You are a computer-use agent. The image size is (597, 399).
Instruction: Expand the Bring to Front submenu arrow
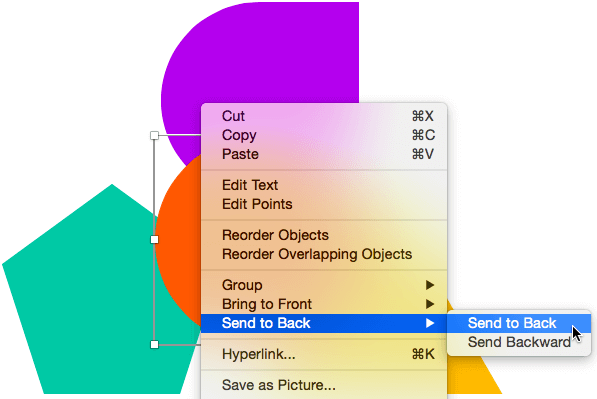tap(430, 304)
